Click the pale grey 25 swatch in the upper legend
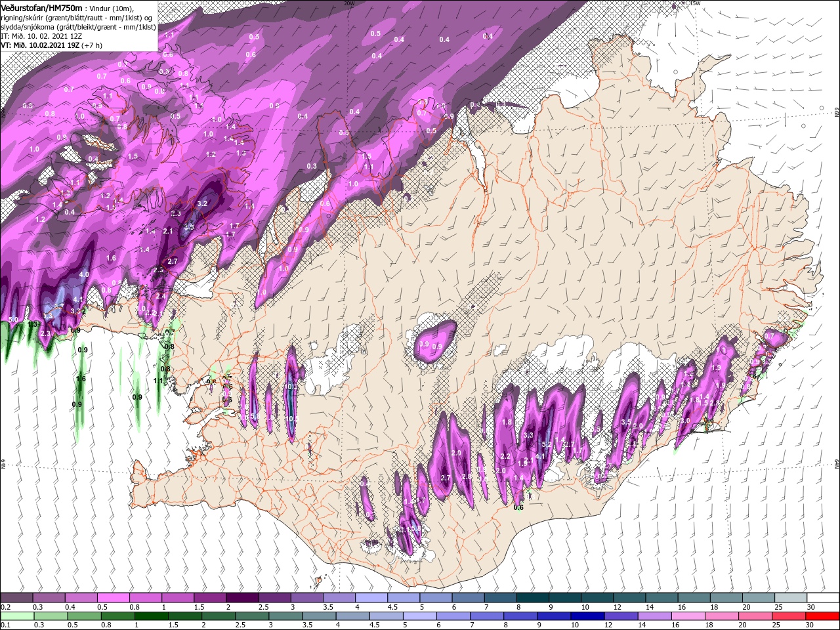 click(791, 598)
